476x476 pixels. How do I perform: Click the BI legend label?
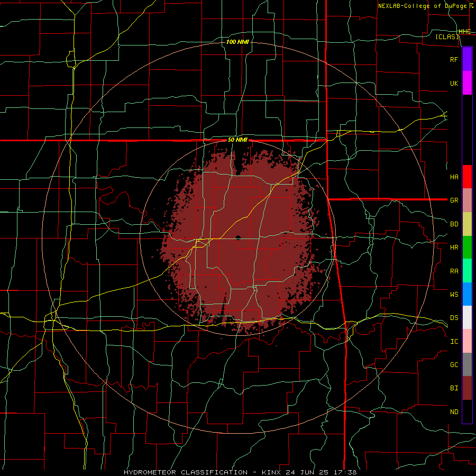click(454, 388)
